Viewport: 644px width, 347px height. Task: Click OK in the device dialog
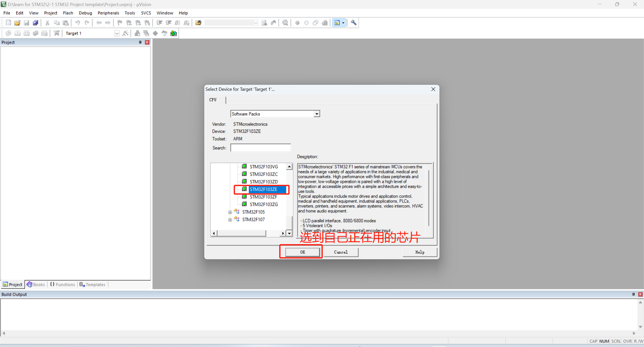pyautogui.click(x=302, y=252)
